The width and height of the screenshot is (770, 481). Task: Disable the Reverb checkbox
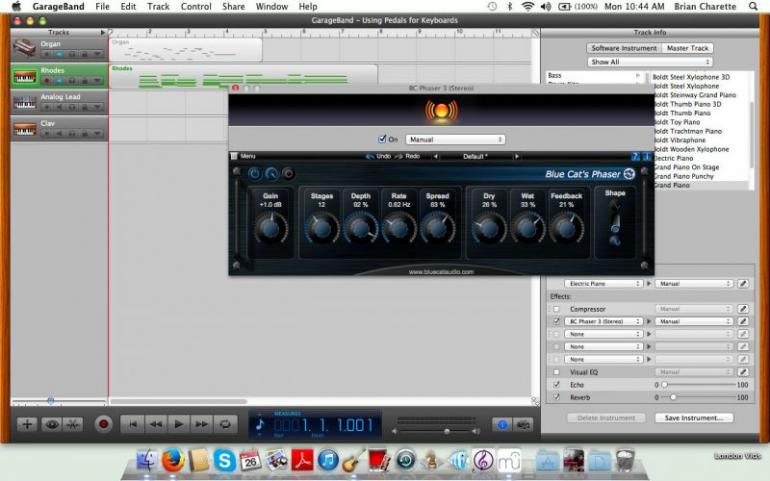[x=556, y=397]
